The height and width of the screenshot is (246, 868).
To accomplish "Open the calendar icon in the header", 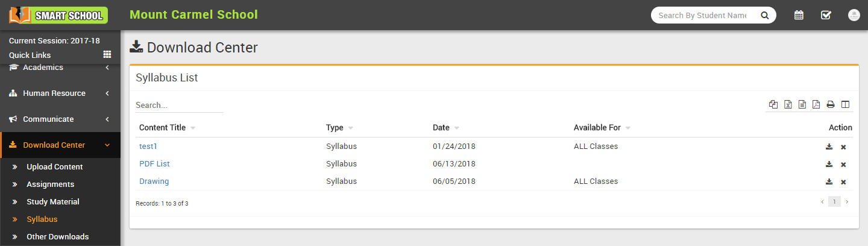I will [x=799, y=15].
